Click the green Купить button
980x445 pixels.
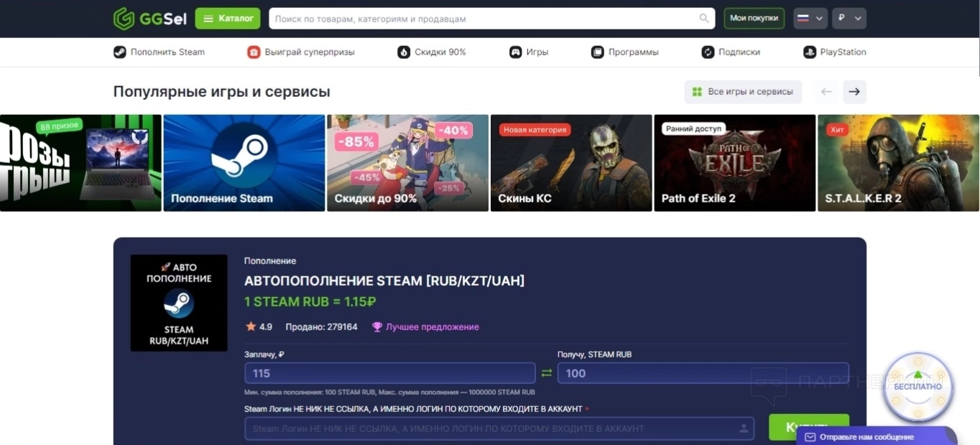pyautogui.click(x=809, y=428)
